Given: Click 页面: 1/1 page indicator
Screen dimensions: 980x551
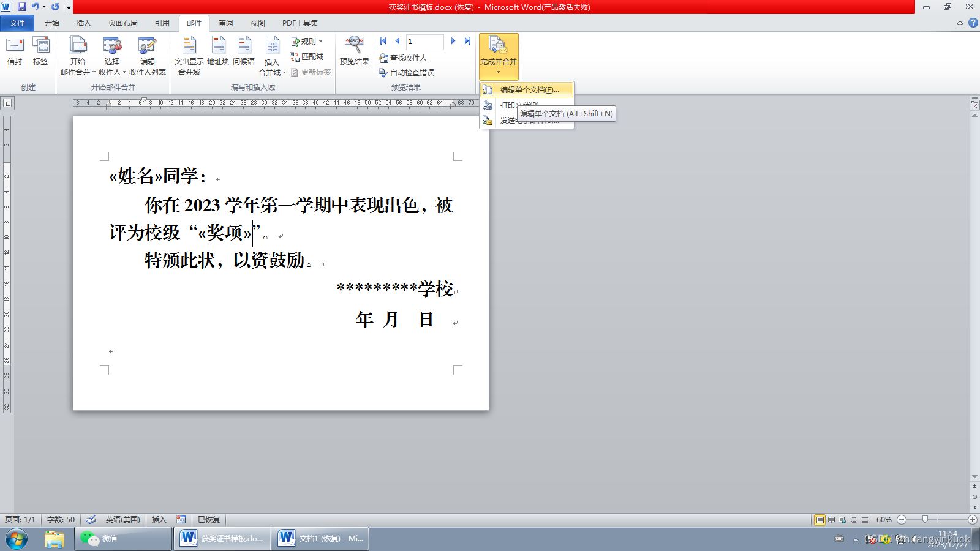Looking at the screenshot, I should pos(20,520).
